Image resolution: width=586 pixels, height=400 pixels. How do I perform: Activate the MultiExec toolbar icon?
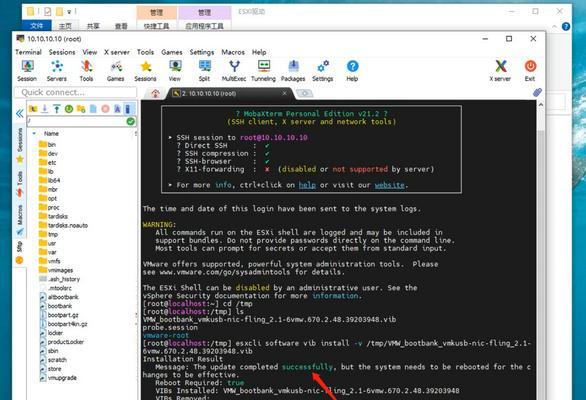(234, 71)
